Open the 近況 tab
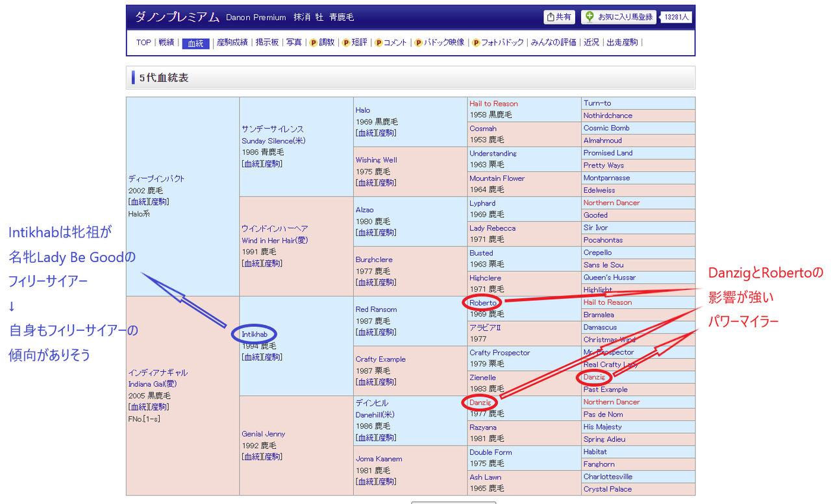 pyautogui.click(x=591, y=43)
